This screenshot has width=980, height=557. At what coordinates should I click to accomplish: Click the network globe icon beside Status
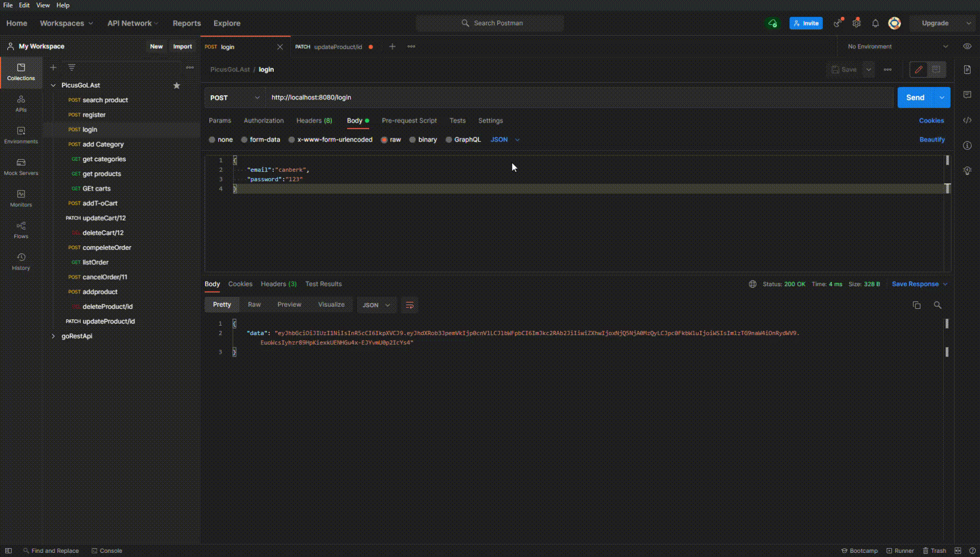[752, 284]
